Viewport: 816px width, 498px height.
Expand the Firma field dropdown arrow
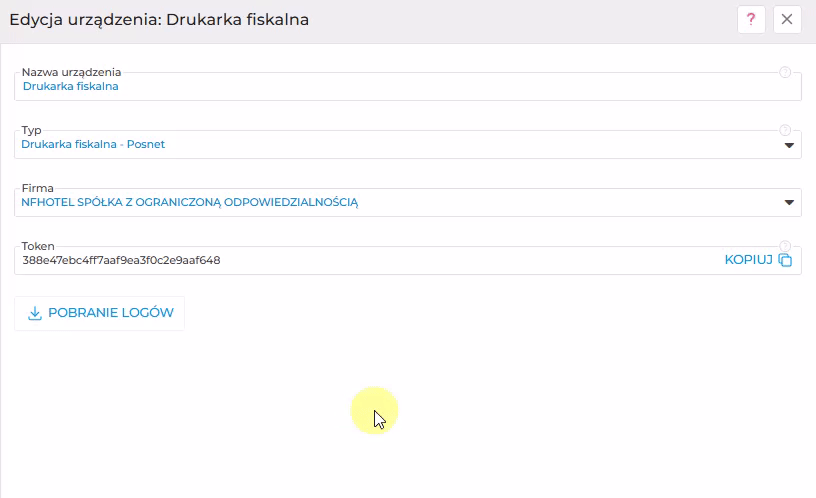pyautogui.click(x=789, y=202)
